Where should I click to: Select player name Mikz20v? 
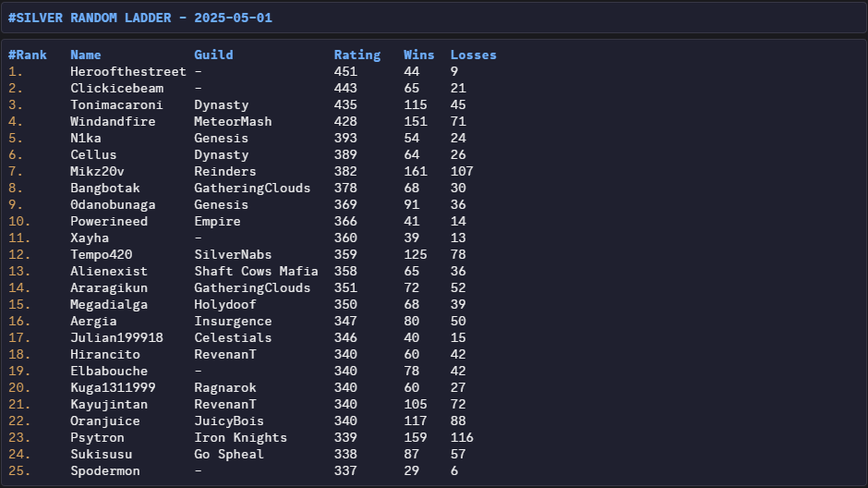pos(97,171)
